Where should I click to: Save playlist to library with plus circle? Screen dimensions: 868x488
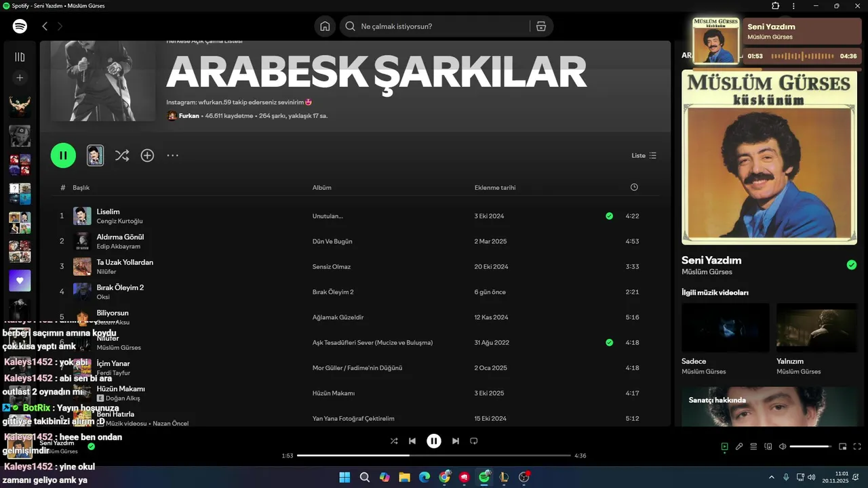click(x=147, y=155)
